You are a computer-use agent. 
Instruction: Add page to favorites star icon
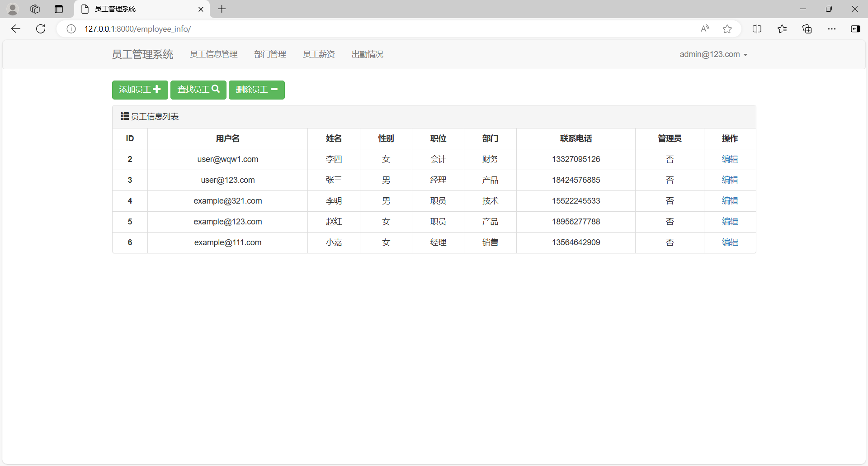(x=727, y=29)
